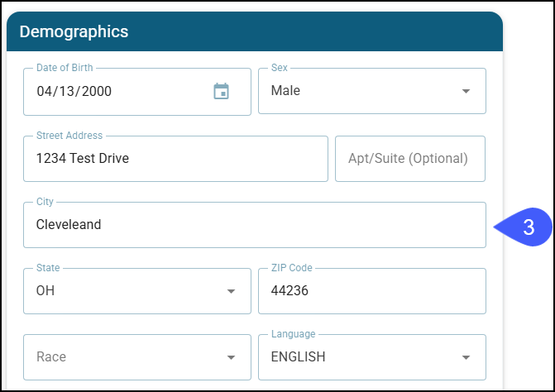Open the Race dropdown arrow

tap(231, 357)
